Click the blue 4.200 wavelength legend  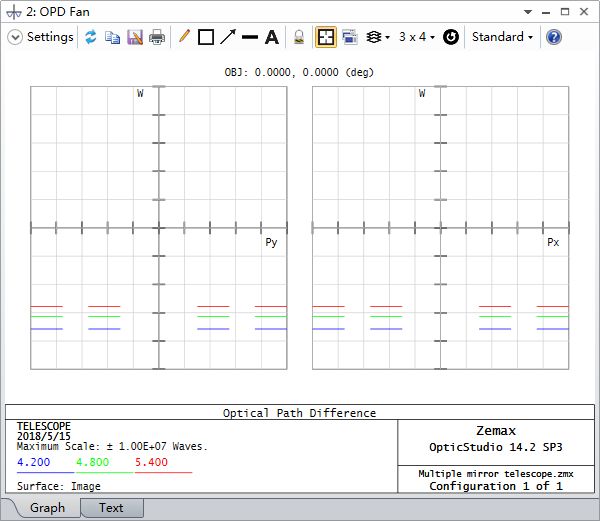(x=34, y=462)
